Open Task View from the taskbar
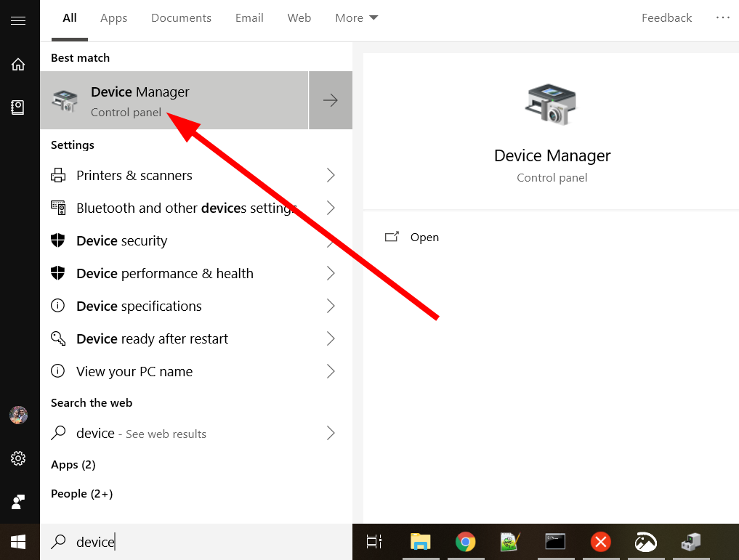The width and height of the screenshot is (739, 560). [x=373, y=542]
